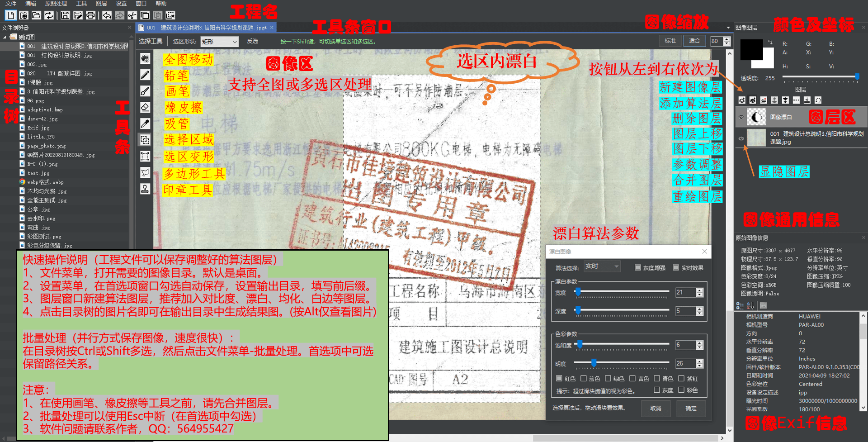
Task: Toggle the 红色 color checkbox
Action: tap(559, 378)
